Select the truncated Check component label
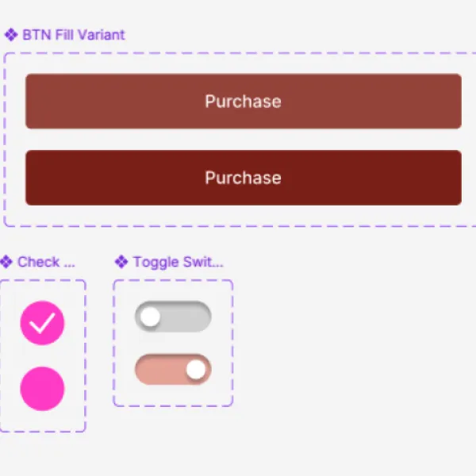The height and width of the screenshot is (476, 476). [x=46, y=262]
